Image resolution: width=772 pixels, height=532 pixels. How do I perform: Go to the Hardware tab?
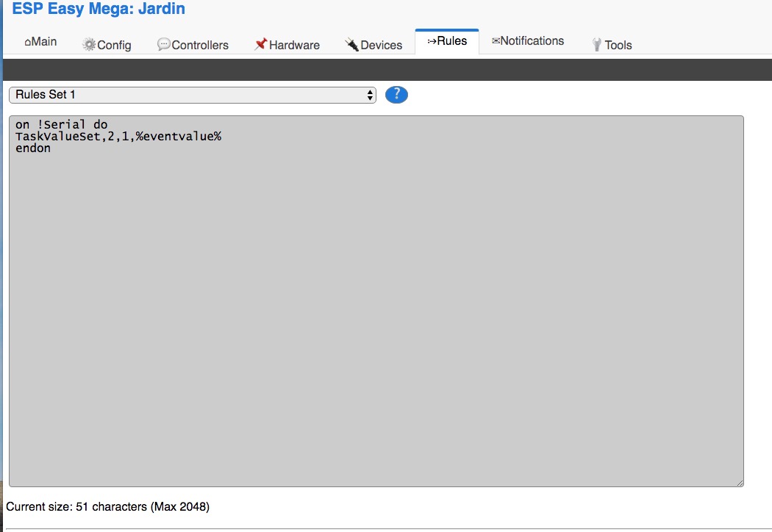(287, 45)
